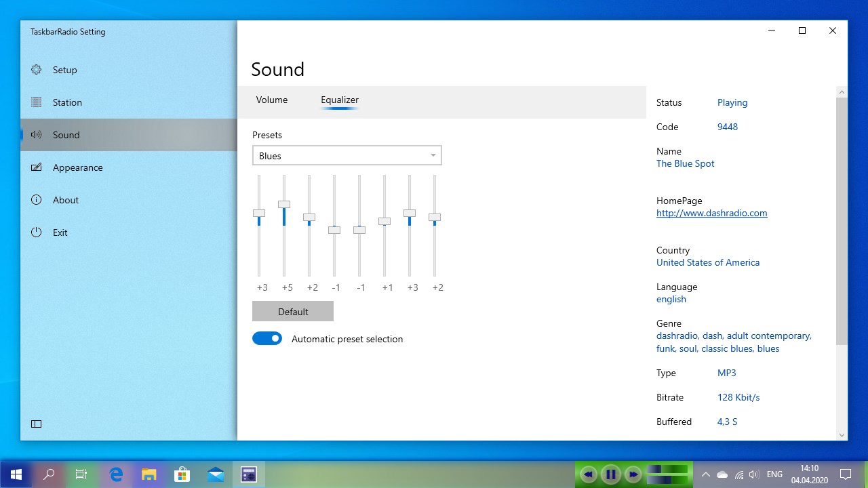Click the station code 9448
The height and width of the screenshot is (488, 868).
coord(728,127)
